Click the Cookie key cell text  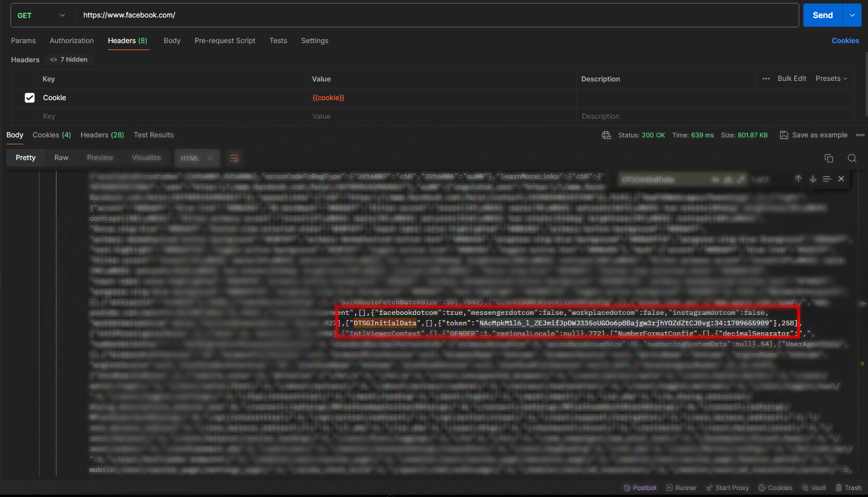54,98
